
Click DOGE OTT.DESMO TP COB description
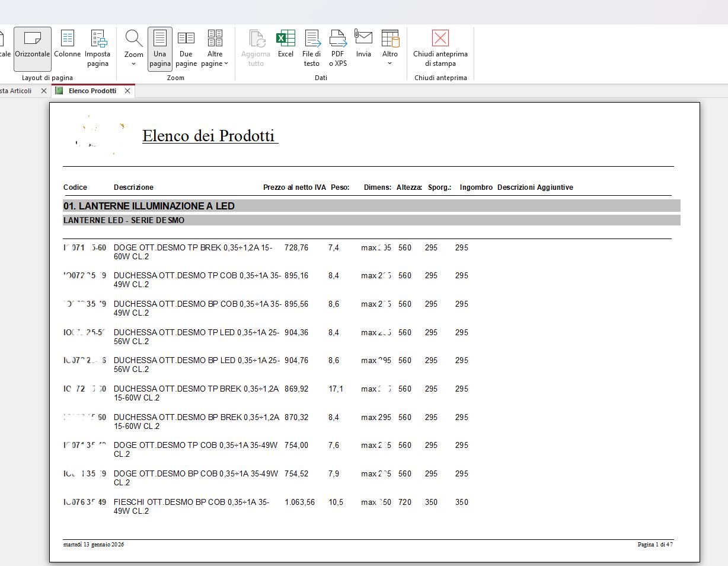(196, 450)
